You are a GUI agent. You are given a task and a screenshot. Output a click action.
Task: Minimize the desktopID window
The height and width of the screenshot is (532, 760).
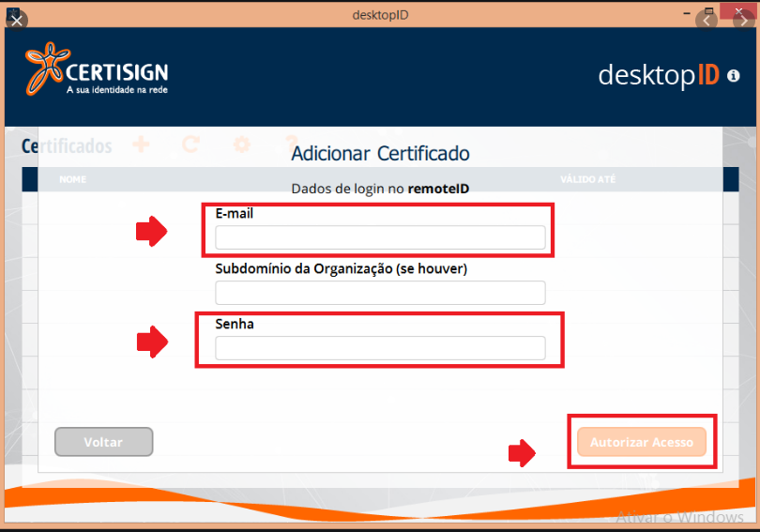tap(686, 13)
